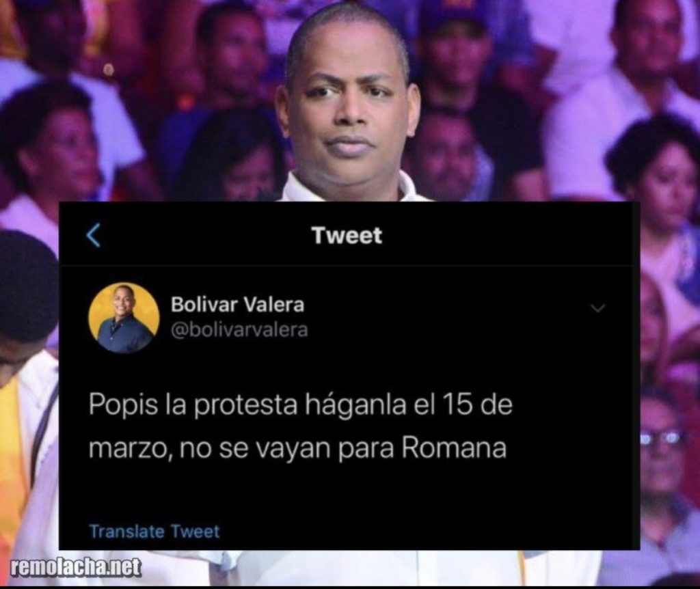Screen dimensions: 700x589
Task: Click the word 'protesta' in the tweet
Action: [246, 405]
